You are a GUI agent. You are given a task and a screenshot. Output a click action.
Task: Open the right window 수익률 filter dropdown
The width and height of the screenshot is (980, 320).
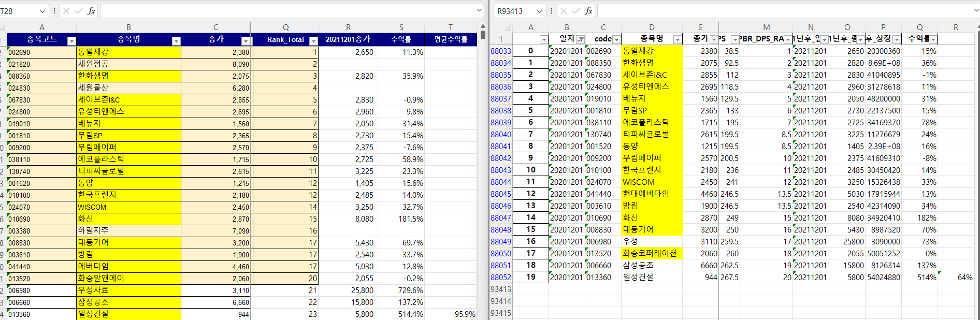933,39
